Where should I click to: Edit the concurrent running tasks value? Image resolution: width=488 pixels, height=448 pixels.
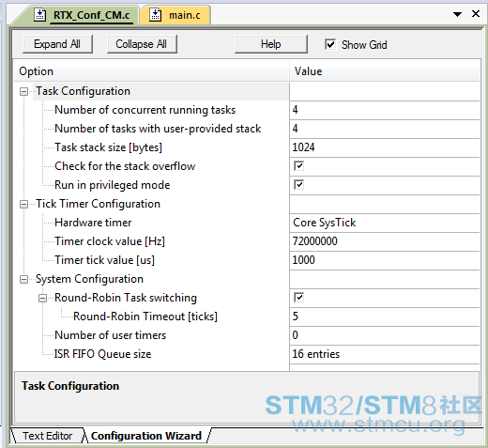[x=385, y=110]
